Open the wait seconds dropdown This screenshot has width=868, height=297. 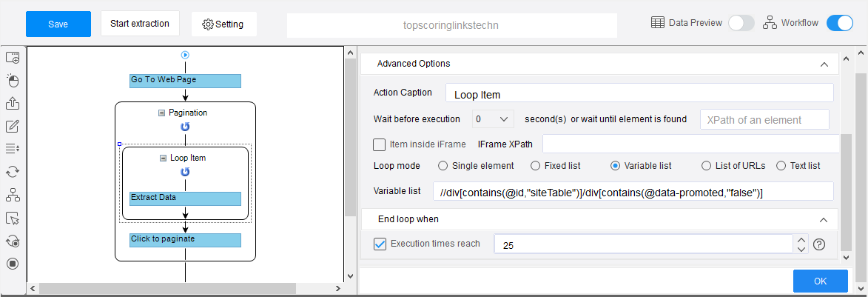click(494, 119)
